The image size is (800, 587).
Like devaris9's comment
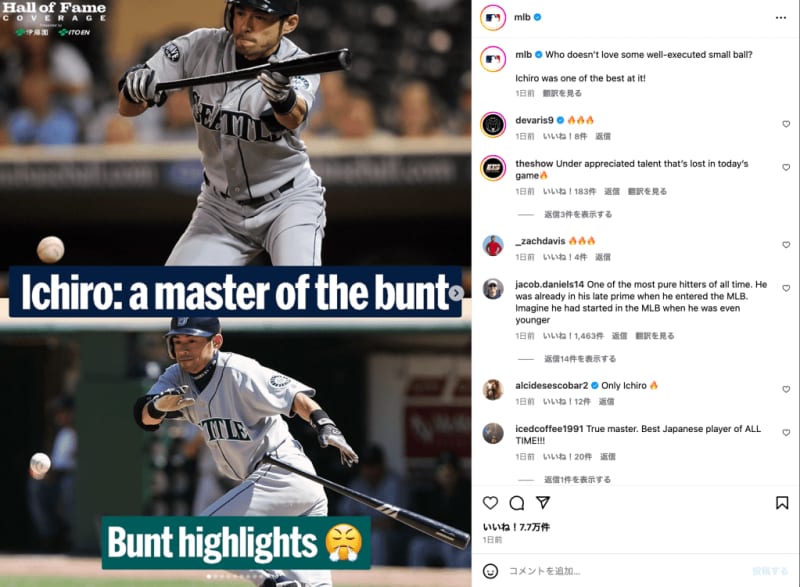click(x=786, y=124)
